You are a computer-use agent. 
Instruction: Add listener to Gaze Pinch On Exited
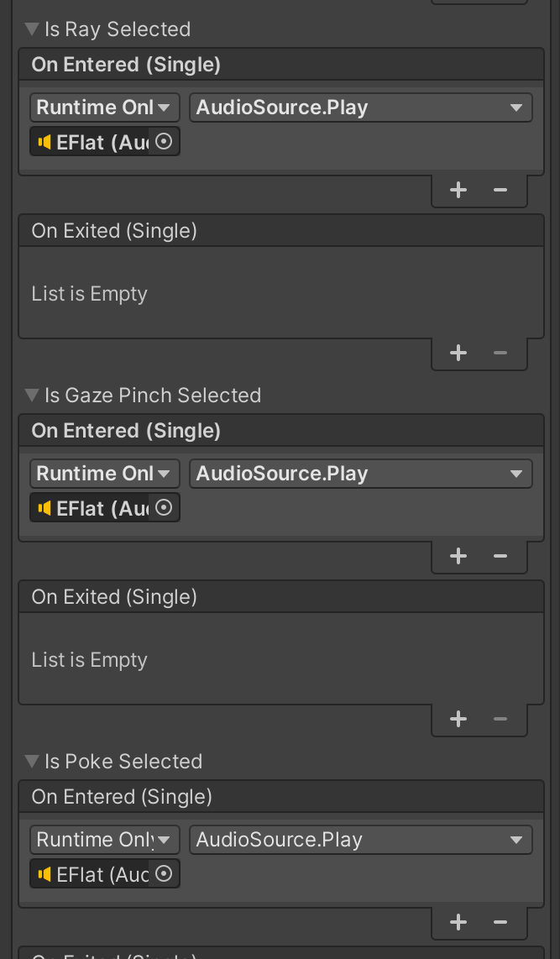tap(458, 719)
